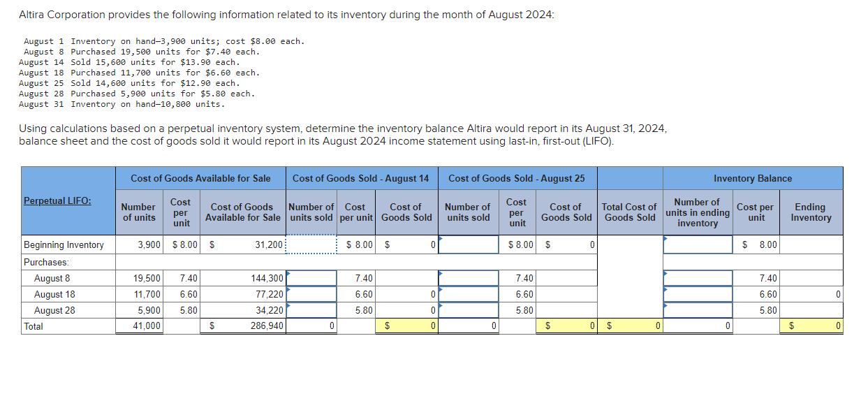Click the 144,300 cost available cell
The image size is (868, 417).
tap(244, 278)
